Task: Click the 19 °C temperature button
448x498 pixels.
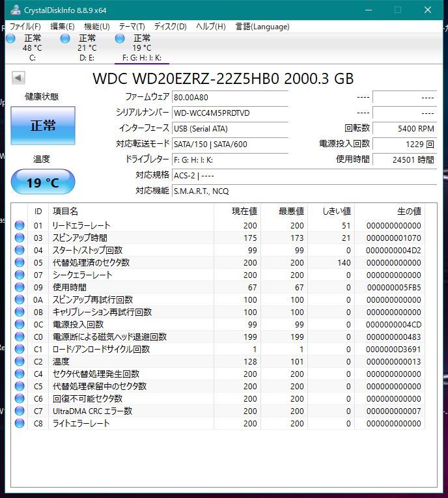Action: pyautogui.click(x=43, y=182)
